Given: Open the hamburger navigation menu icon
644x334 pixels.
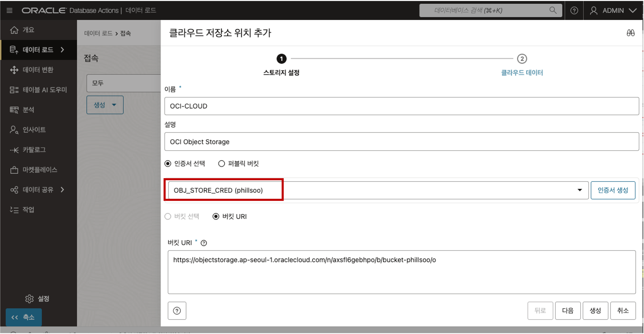Looking at the screenshot, I should 9,10.
